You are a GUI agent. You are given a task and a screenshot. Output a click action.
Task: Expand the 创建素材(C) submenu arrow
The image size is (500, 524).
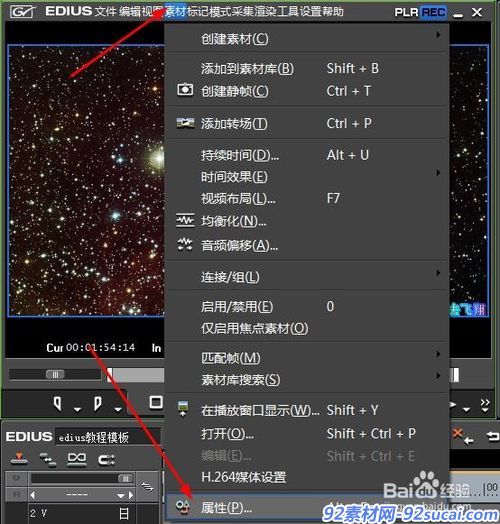tap(438, 35)
